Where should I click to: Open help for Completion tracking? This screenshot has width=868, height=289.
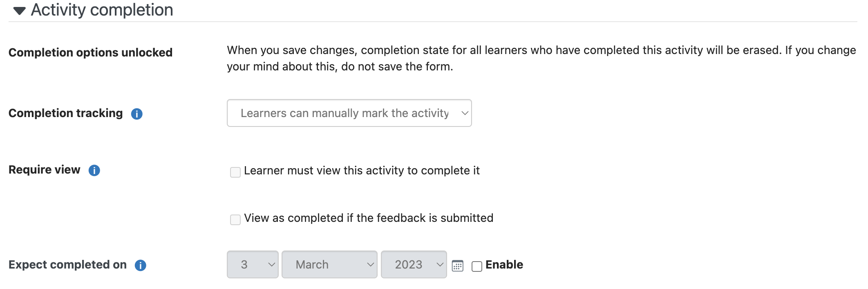coord(137,114)
